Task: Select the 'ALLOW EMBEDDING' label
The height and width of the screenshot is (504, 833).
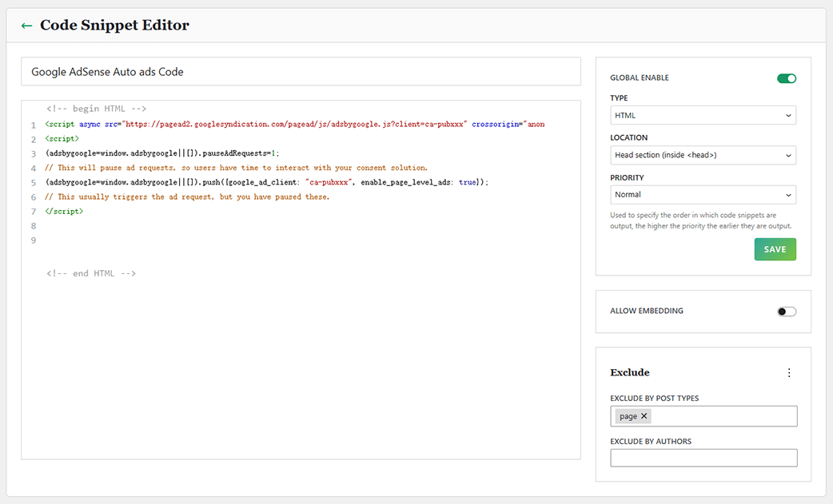Action: 647,311
